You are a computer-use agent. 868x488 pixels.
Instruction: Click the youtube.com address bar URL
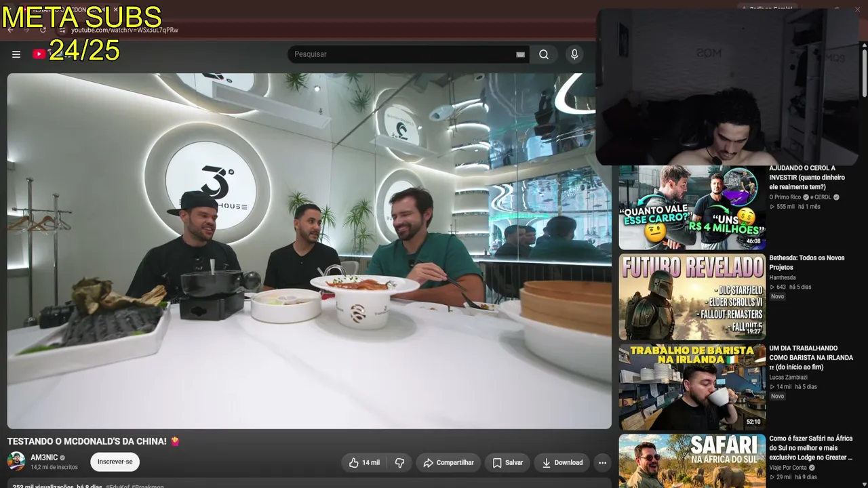tap(125, 30)
